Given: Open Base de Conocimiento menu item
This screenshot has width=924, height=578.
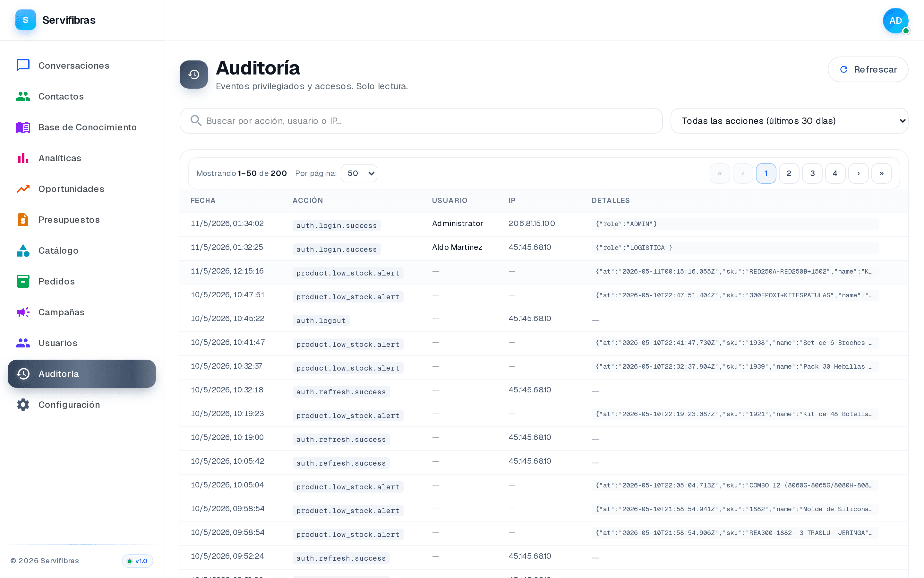Looking at the screenshot, I should pyautogui.click(x=82, y=127).
